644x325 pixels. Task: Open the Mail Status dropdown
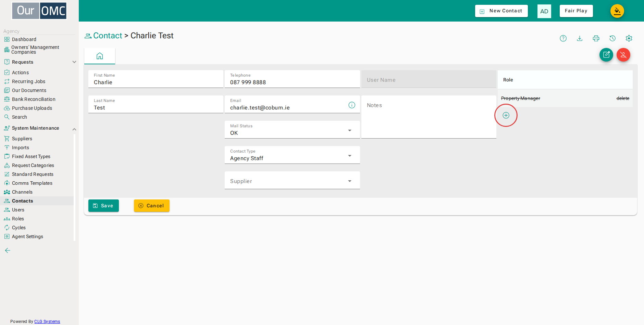pyautogui.click(x=292, y=130)
